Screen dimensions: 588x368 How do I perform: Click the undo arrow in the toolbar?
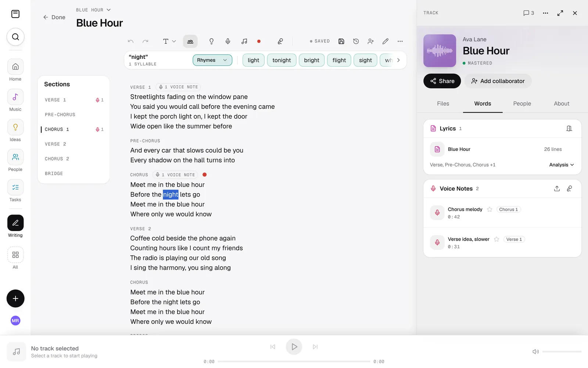point(130,41)
